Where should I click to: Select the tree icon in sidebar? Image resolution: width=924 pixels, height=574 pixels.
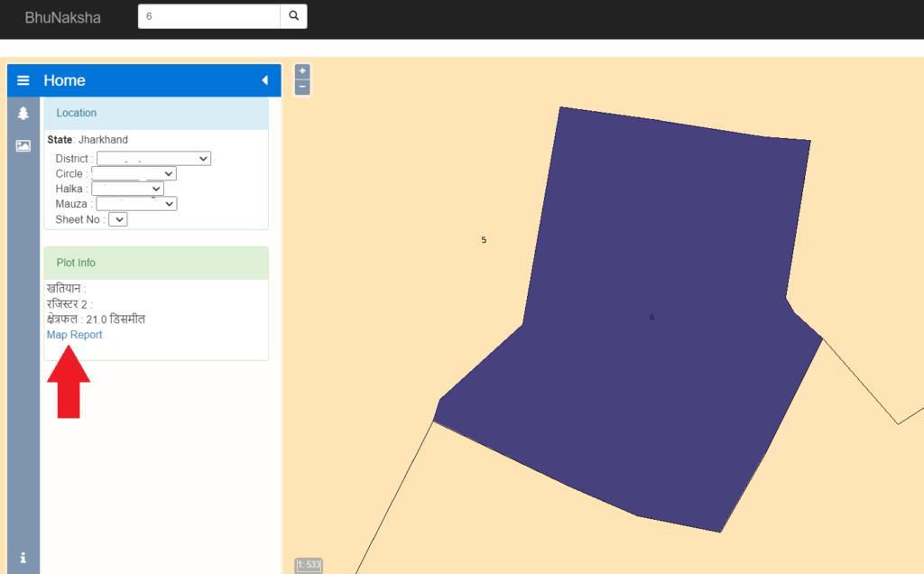(x=23, y=113)
